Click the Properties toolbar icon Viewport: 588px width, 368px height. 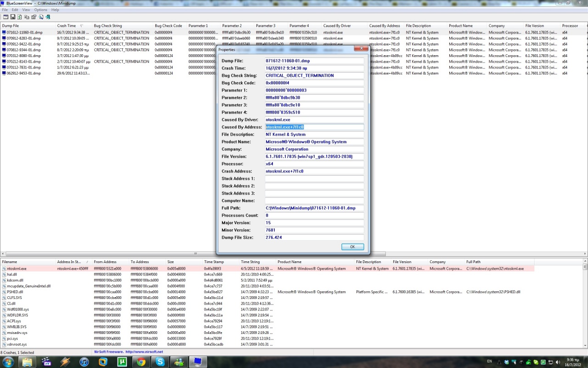pyautogui.click(x=34, y=17)
